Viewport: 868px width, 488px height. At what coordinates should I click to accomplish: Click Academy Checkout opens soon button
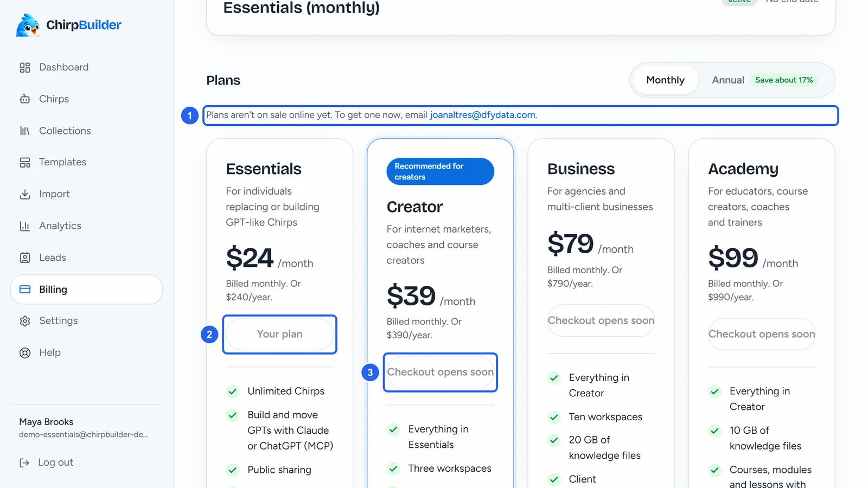point(762,334)
